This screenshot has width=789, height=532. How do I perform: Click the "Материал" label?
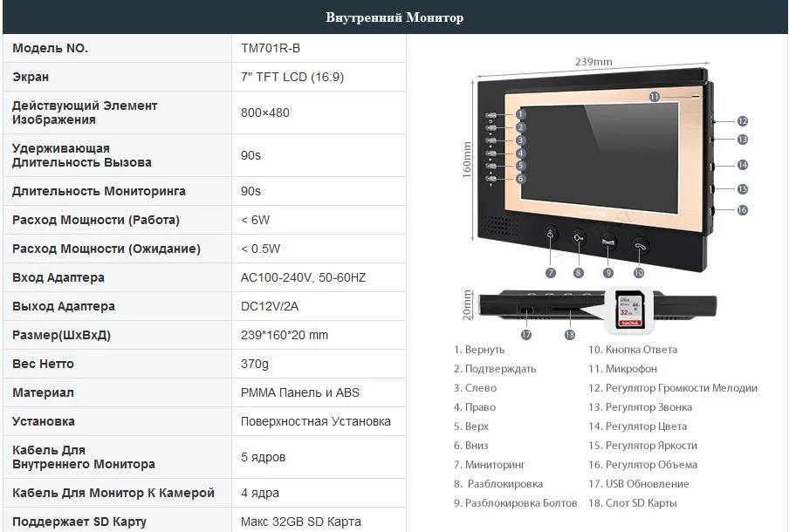(x=43, y=392)
